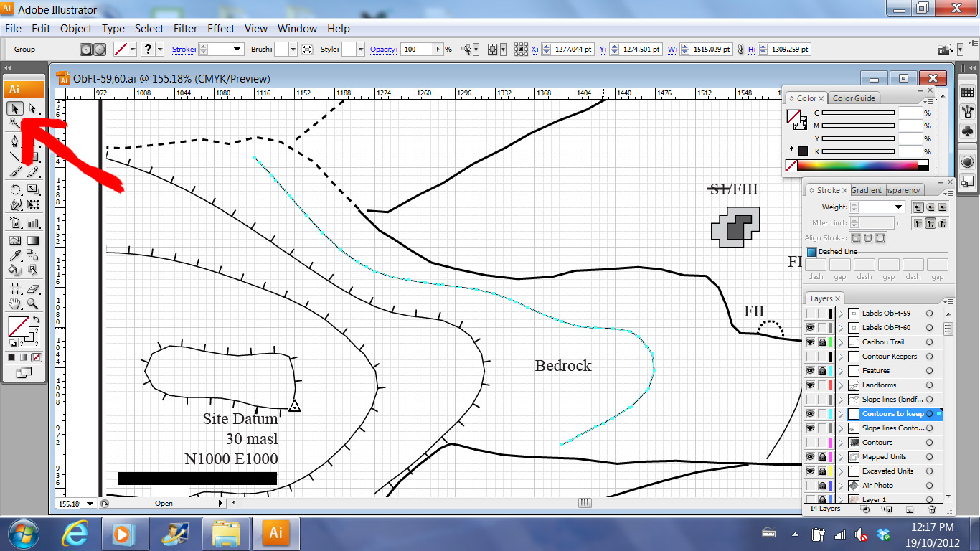Choose the Pen tool

[14, 142]
